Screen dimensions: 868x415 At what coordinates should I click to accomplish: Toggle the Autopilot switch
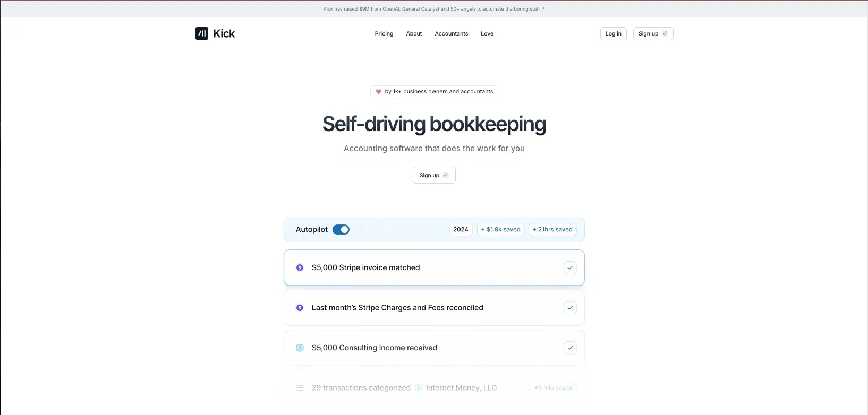pos(341,230)
